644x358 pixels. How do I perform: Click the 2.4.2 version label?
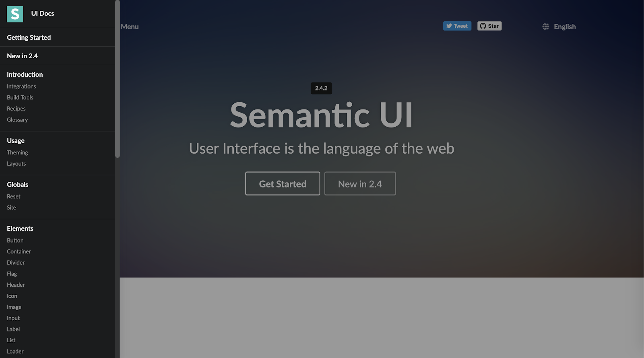(x=321, y=88)
